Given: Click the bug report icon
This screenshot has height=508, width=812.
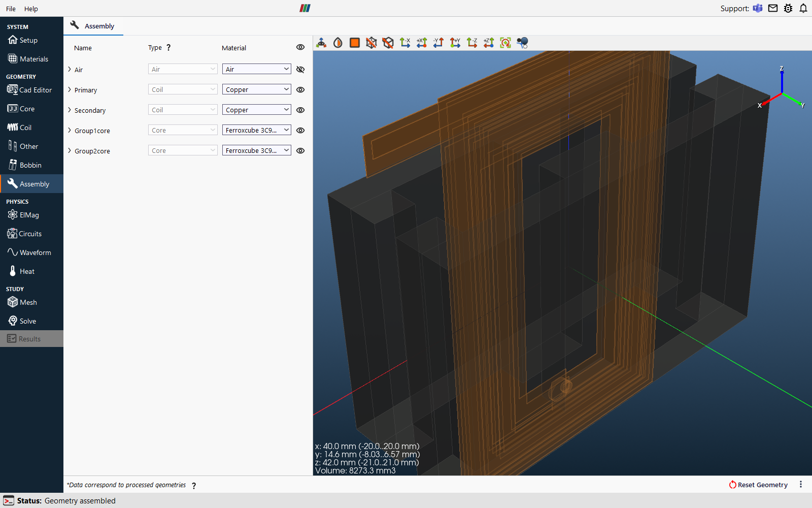Looking at the screenshot, I should click(x=788, y=8).
